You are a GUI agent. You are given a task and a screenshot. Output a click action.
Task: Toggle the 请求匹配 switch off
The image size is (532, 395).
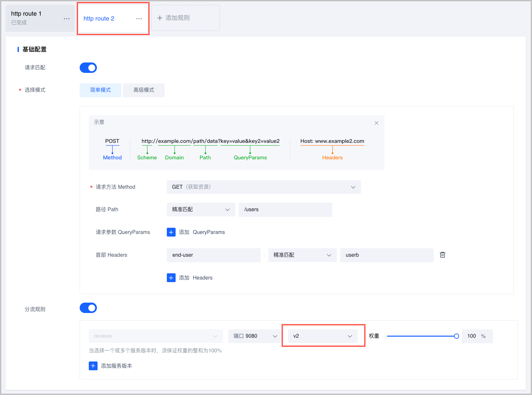pos(88,68)
